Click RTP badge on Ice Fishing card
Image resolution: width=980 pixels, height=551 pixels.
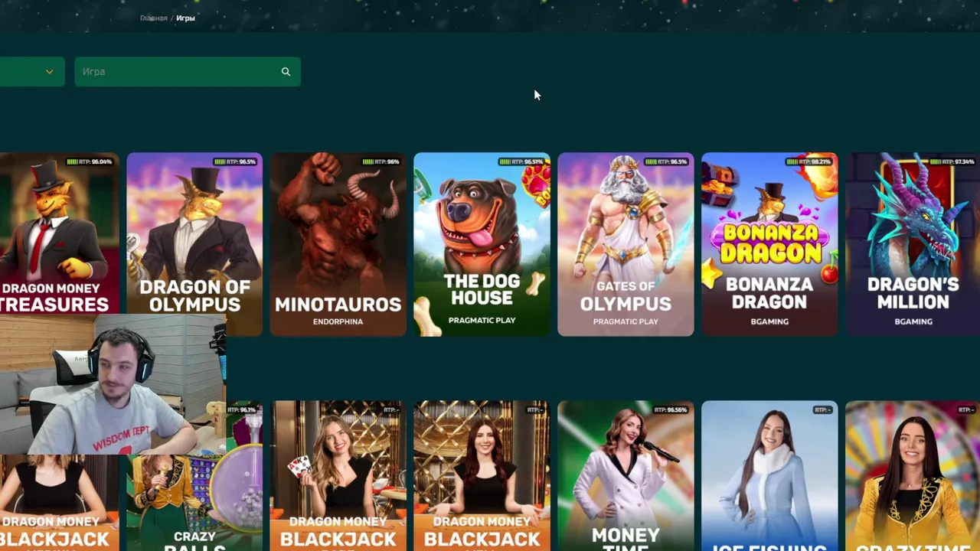point(822,410)
